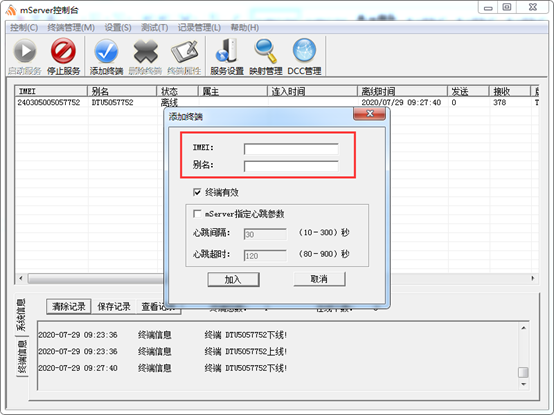The image size is (554, 415).
Task: Switch to 系统信息 vertical tab
Action: click(22, 315)
